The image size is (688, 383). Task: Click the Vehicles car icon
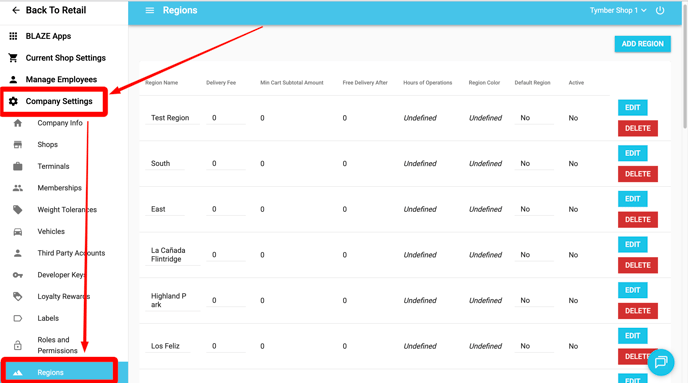[x=18, y=232]
